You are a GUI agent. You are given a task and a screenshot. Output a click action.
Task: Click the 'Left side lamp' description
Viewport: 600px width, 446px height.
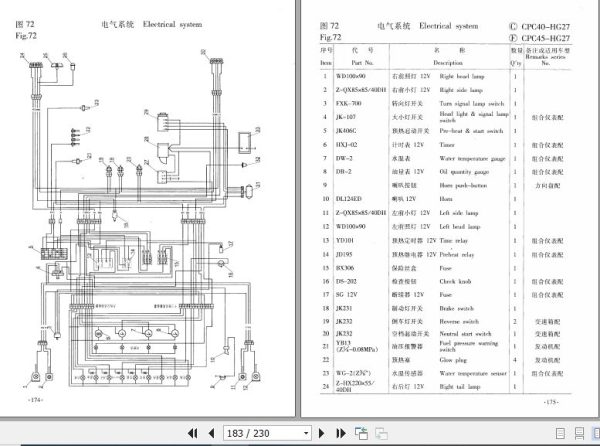458,213
